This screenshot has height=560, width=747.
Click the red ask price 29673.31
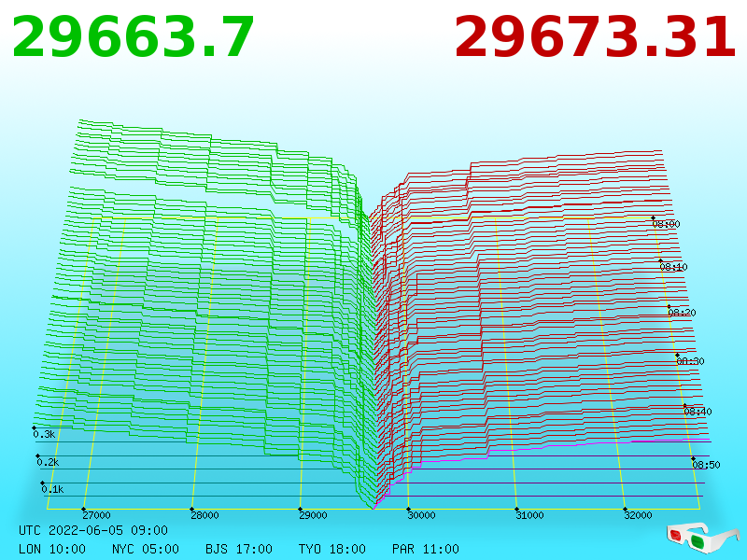[595, 37]
